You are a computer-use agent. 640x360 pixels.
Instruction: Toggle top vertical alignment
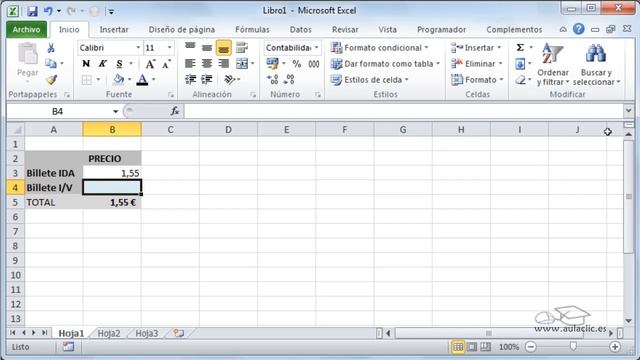pyautogui.click(x=190, y=47)
